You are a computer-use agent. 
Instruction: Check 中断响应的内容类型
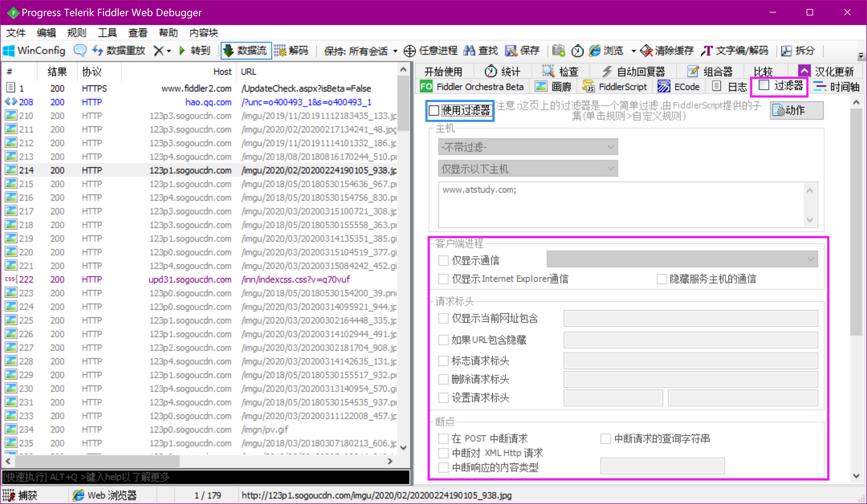tap(444, 467)
